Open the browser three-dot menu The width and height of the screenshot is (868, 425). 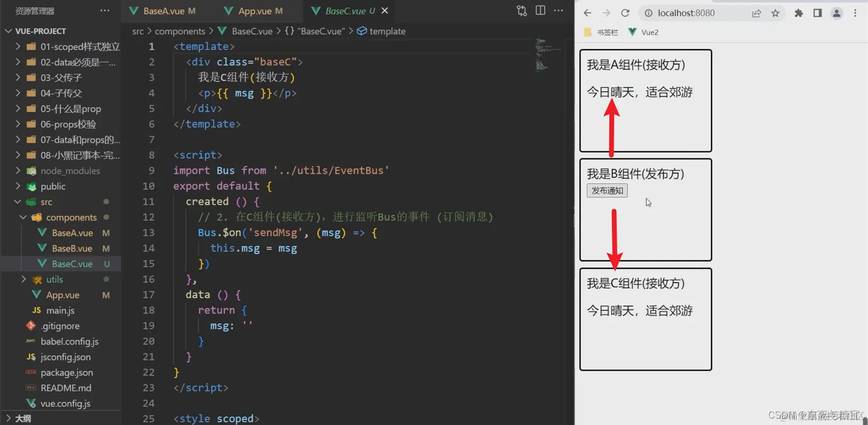(855, 13)
